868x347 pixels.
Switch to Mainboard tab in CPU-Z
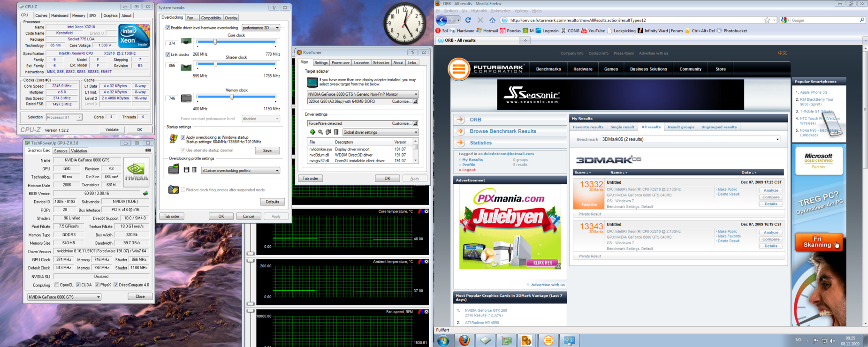[x=60, y=15]
